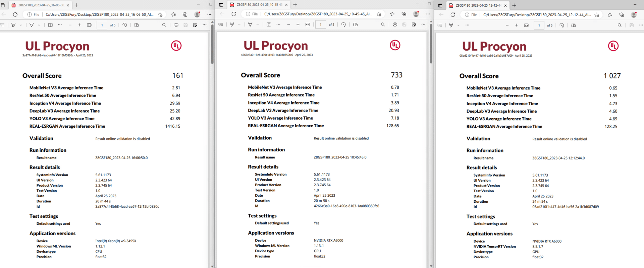644x268 pixels.
Task: Expand erase options dropdown in left window
Action: (39, 25)
